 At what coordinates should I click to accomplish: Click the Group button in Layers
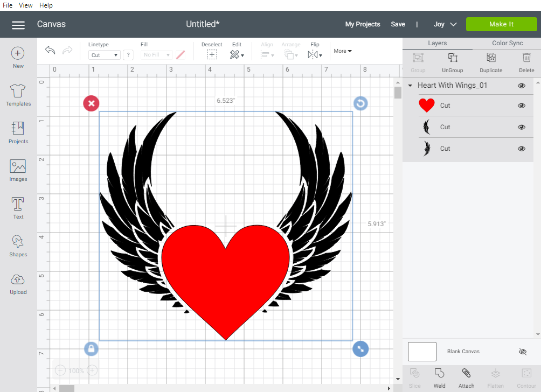[418, 62]
